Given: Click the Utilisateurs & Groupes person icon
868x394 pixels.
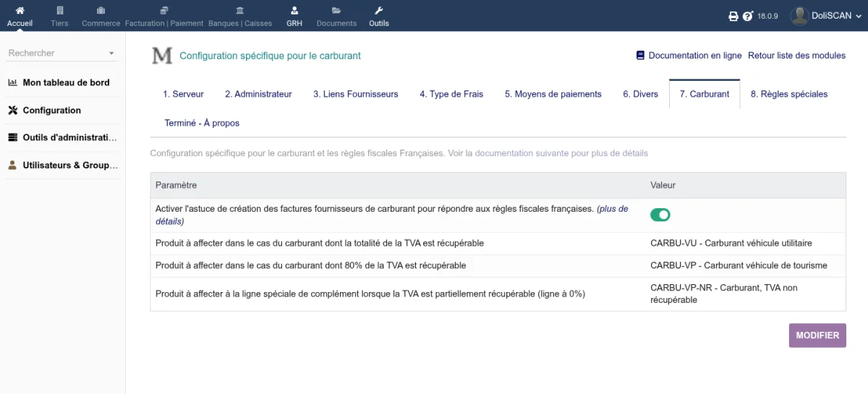Looking at the screenshot, I should [12, 165].
